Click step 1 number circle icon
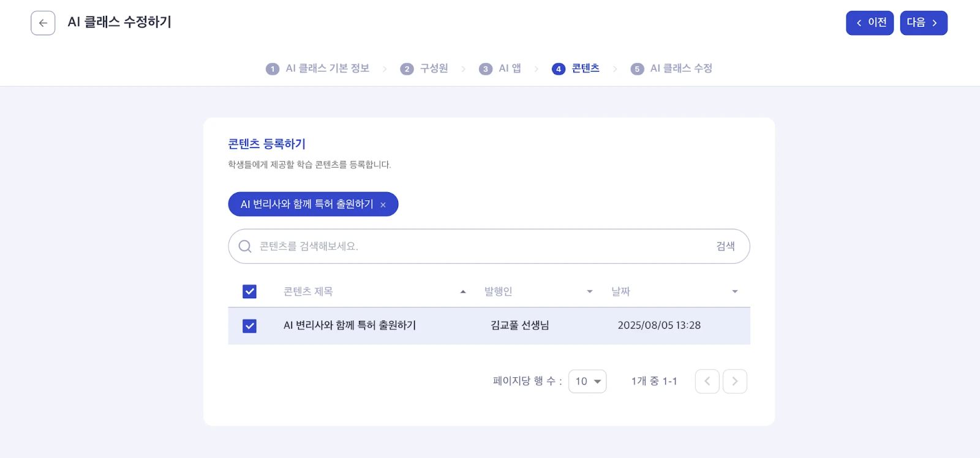The height and width of the screenshot is (458, 980). (x=273, y=69)
